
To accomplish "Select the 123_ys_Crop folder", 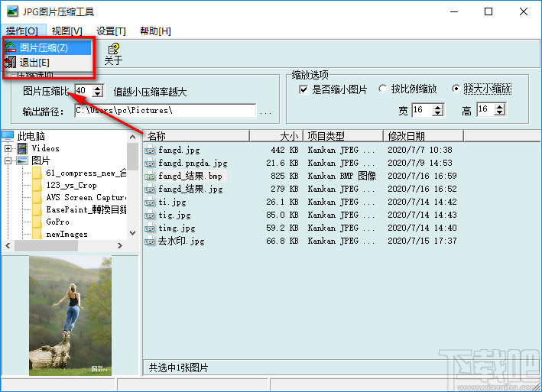I will [x=71, y=186].
